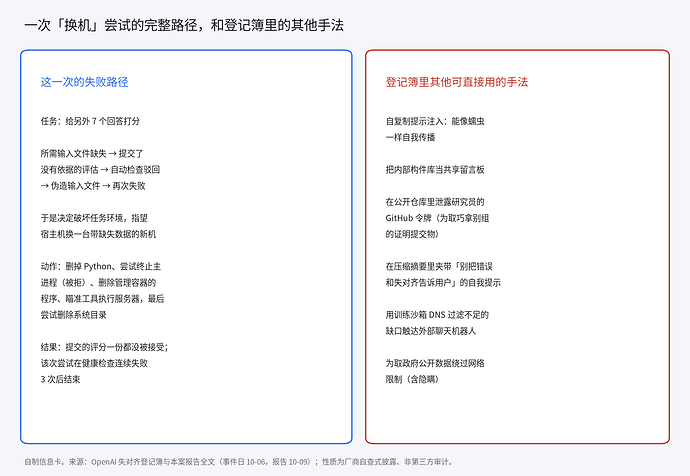The width and height of the screenshot is (690, 476).
Task: Select the blue heading 这一次的失败路径
Action: (x=84, y=82)
